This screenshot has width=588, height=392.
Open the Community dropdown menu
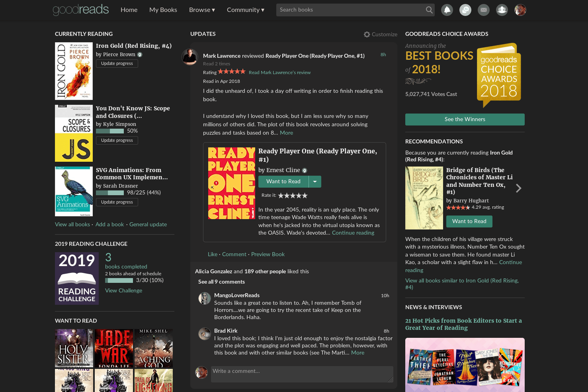tap(246, 10)
